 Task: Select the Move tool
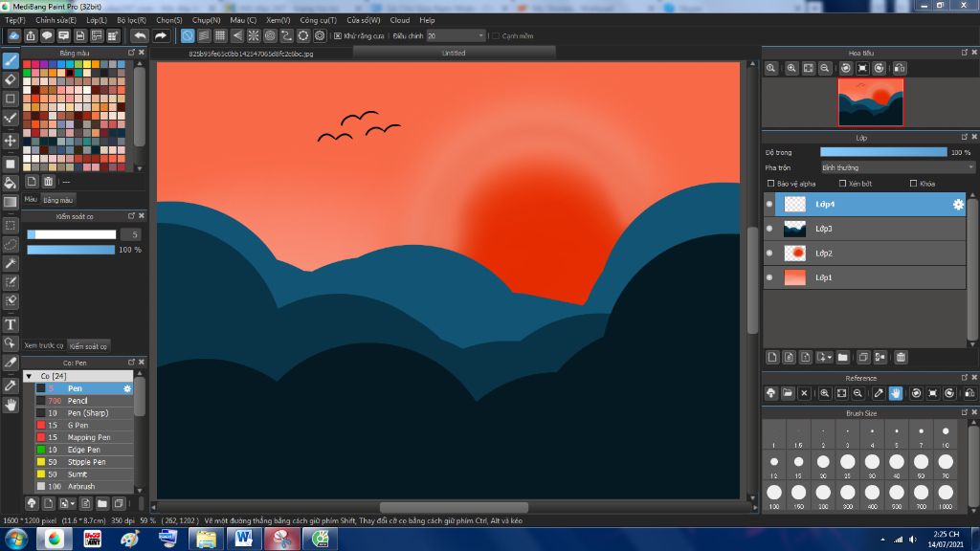(x=11, y=141)
